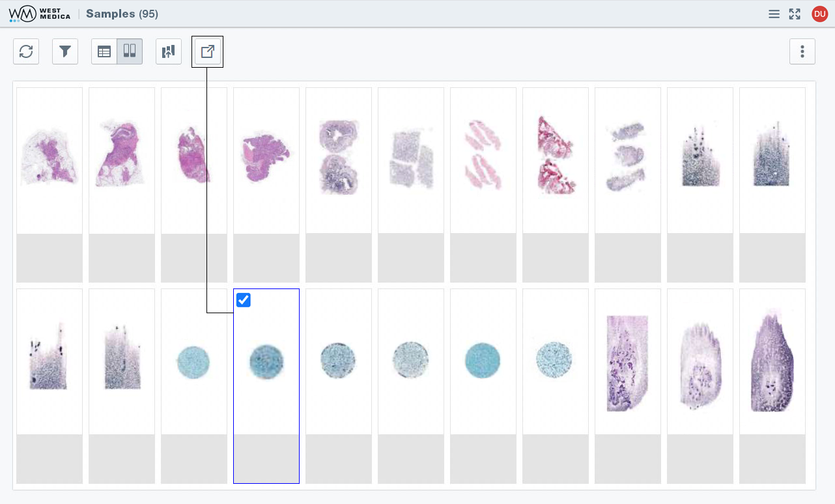Switch to slide thumbnail view

point(130,51)
